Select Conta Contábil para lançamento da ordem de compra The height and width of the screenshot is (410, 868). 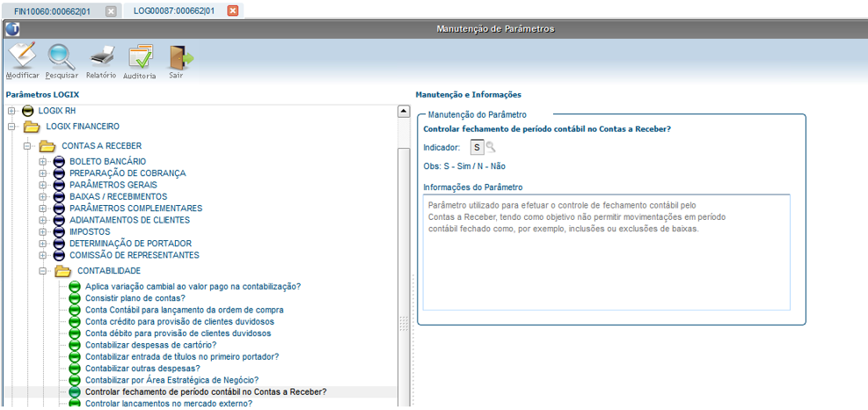[185, 310]
